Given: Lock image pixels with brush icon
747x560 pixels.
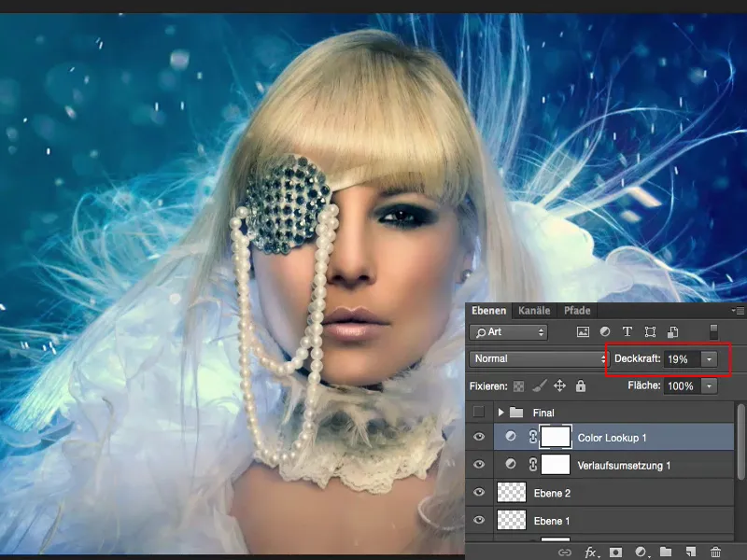Looking at the screenshot, I should [x=540, y=385].
